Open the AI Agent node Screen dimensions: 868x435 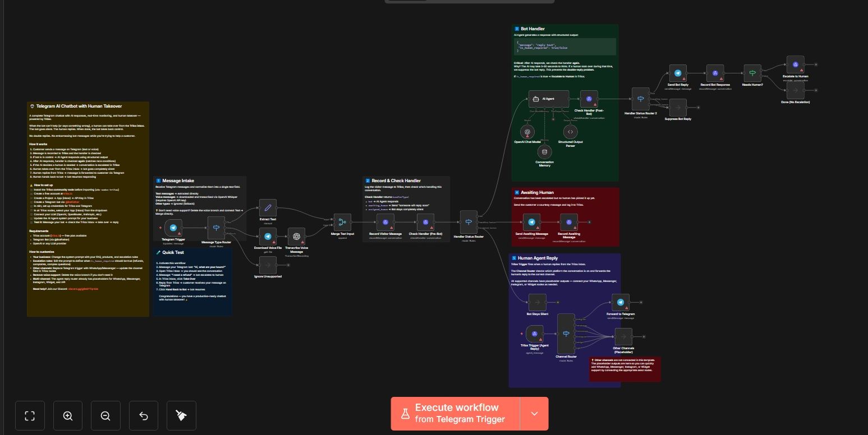(548, 99)
